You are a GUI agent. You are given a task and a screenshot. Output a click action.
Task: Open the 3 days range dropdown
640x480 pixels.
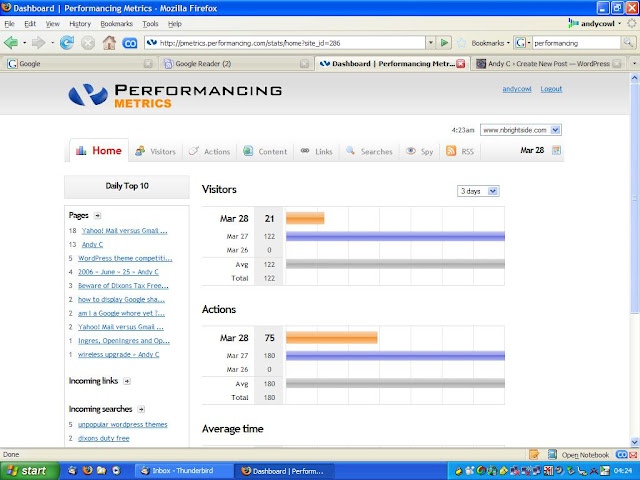click(478, 191)
